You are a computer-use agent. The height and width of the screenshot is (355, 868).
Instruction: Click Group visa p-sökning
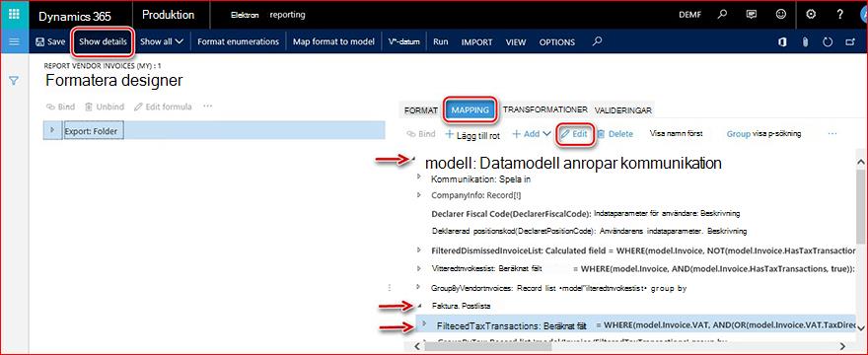point(763,134)
